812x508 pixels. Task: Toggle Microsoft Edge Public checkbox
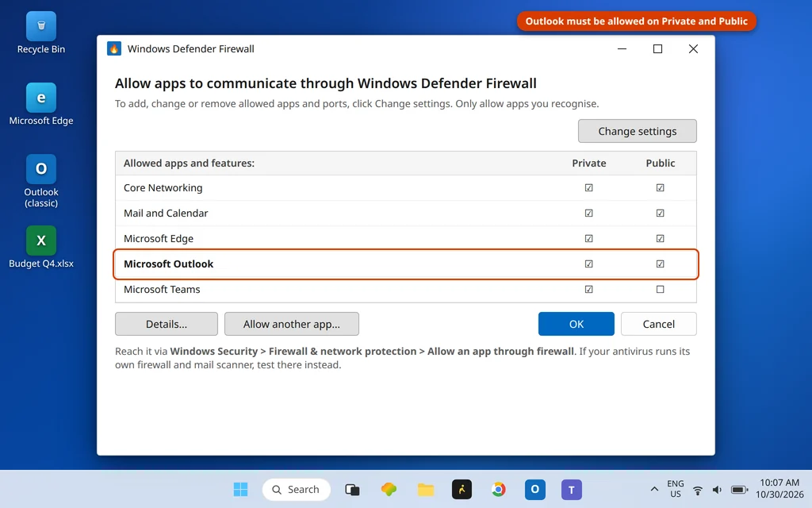(x=660, y=238)
